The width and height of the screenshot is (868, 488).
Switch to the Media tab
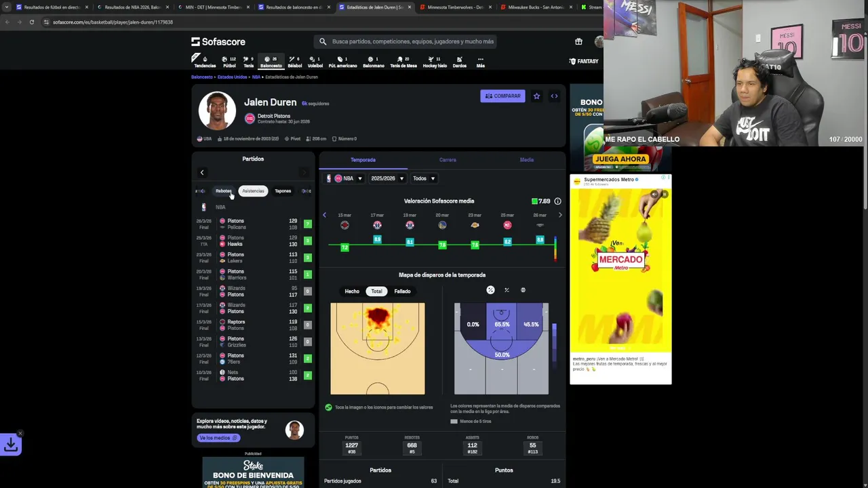527,160
